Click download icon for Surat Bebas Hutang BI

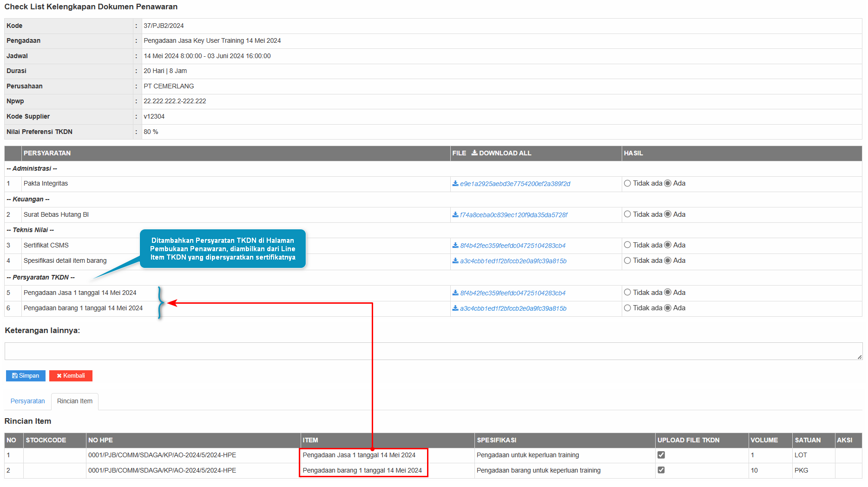click(455, 215)
